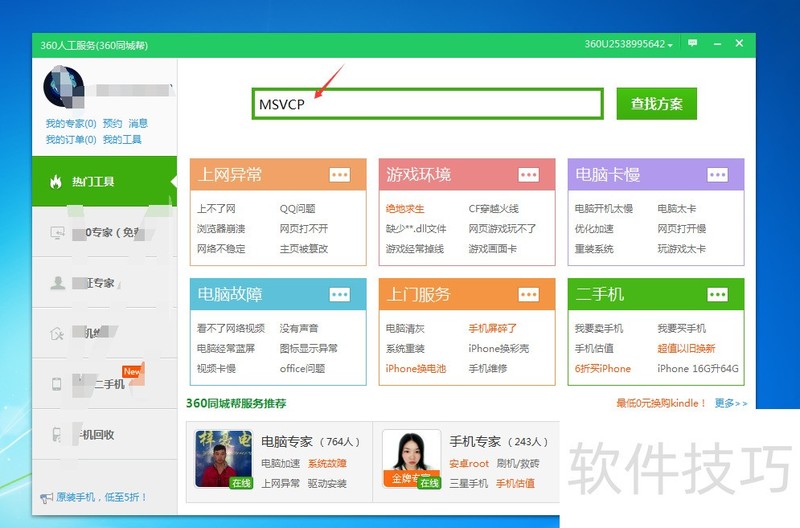
Task: Click the 电脑开机太慢 item
Action: pyautogui.click(x=604, y=209)
